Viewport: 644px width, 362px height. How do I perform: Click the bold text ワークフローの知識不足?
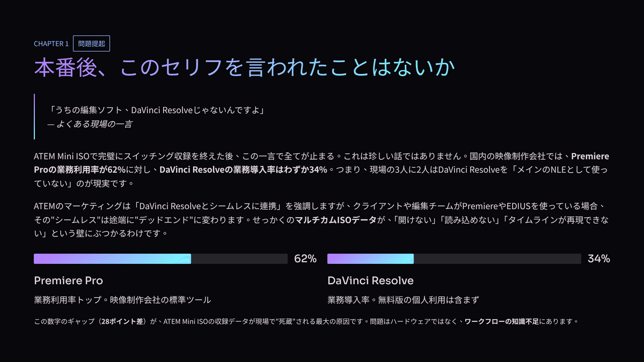click(x=501, y=322)
